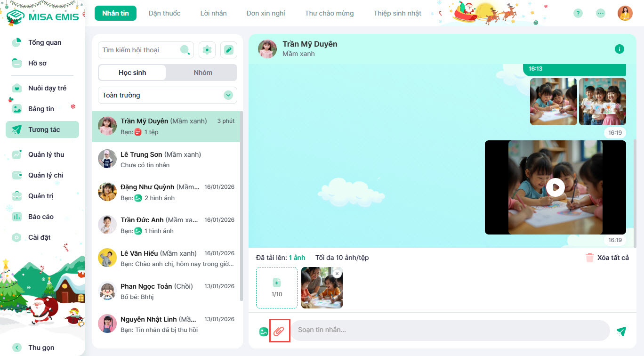Add another file via 1/10 upload box

tap(277, 287)
